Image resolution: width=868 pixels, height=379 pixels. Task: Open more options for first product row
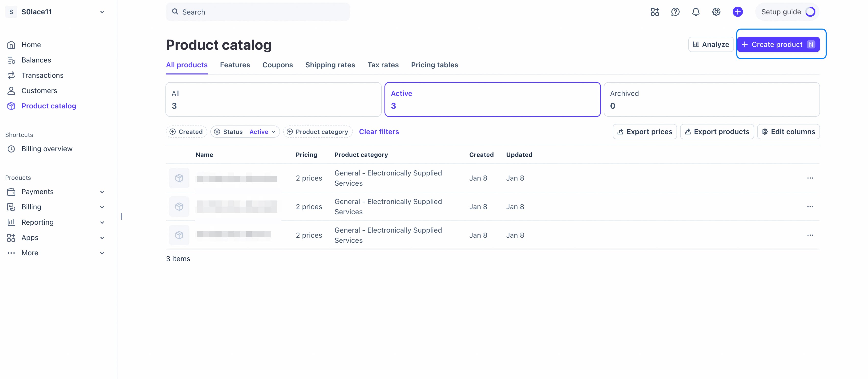coord(810,178)
